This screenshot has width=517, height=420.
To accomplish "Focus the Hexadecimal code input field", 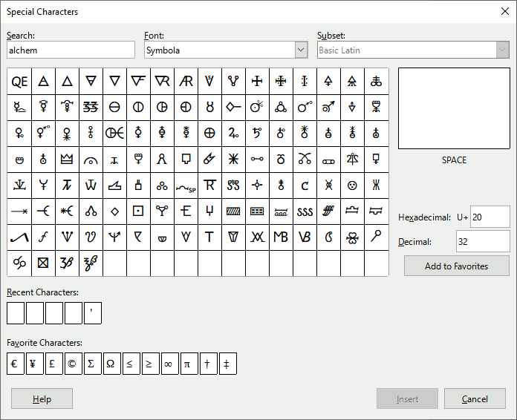I will pos(490,217).
